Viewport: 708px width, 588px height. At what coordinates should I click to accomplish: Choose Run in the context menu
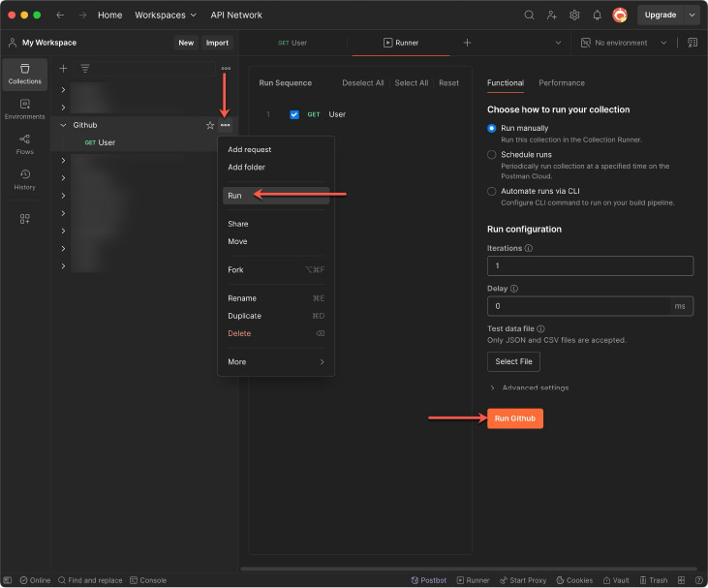pos(276,196)
